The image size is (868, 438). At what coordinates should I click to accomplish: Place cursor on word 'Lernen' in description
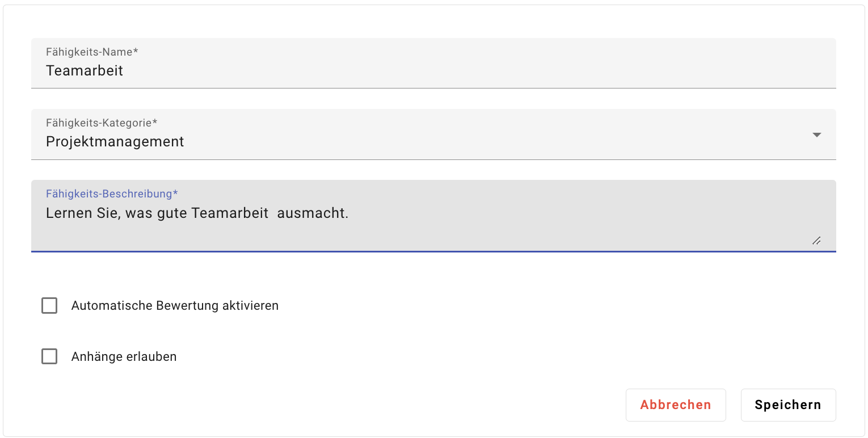[x=65, y=214]
